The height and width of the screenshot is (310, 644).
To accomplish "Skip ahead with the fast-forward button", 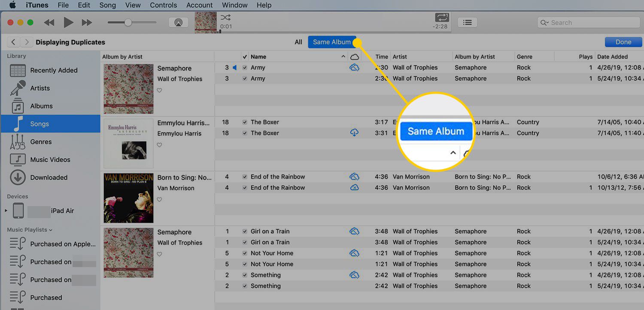I will (87, 22).
